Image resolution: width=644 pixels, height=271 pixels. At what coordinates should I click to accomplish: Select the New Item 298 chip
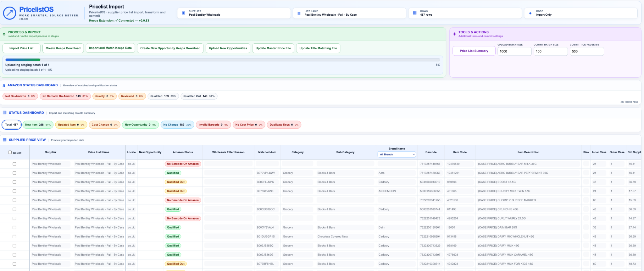pos(38,125)
